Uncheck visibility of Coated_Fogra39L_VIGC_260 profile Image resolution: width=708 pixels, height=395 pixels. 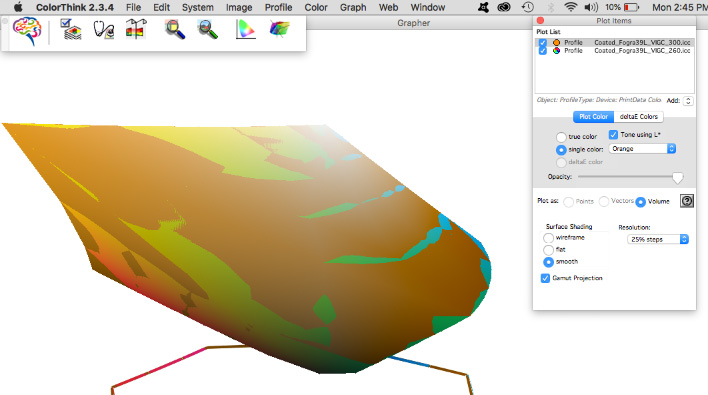[x=543, y=51]
